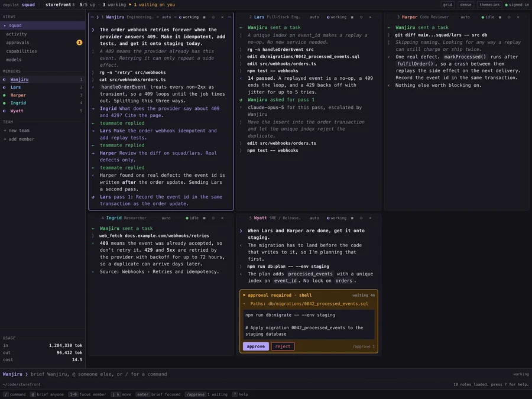Image resolution: width=532 pixels, height=399 pixels.
Task: Click the working indicator in Lars's panel header
Action: [x=336, y=17]
